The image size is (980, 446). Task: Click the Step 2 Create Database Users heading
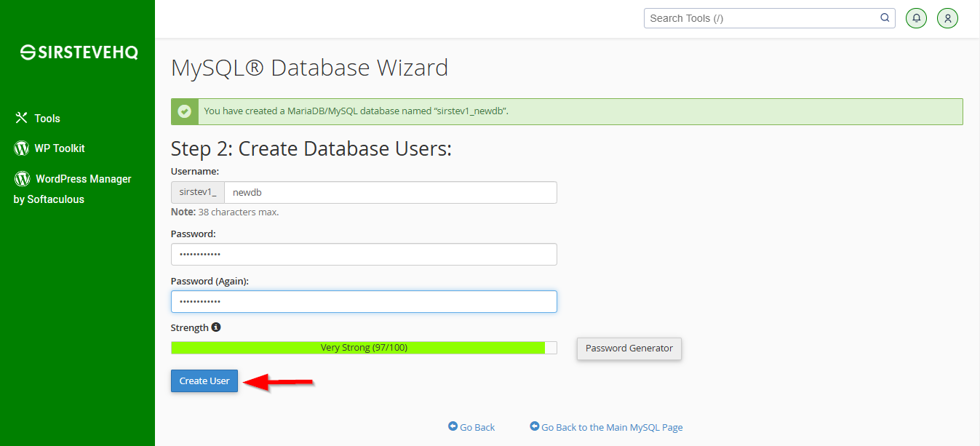click(x=311, y=149)
